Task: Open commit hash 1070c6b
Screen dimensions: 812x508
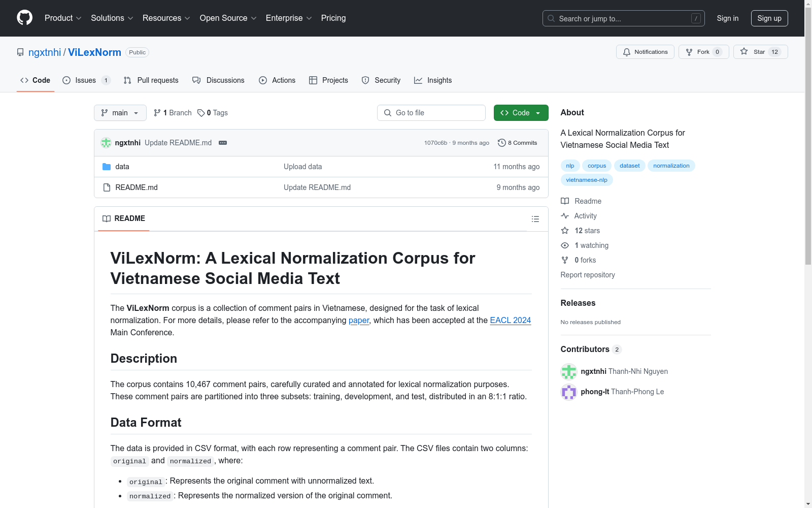Action: (435, 143)
